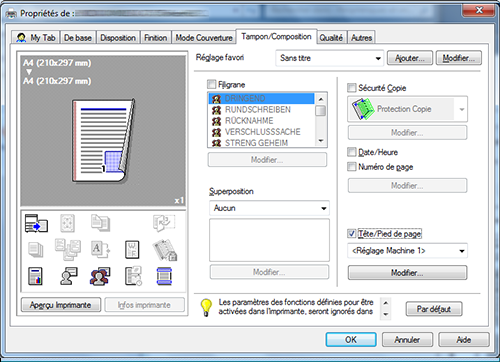
Task: Open the Réglage Machine 1 dropdown
Action: [407, 251]
